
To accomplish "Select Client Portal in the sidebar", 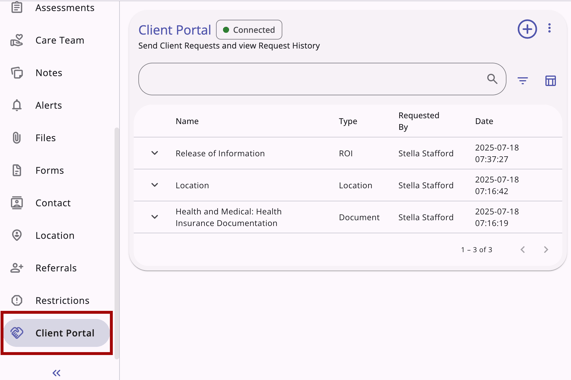I will tap(57, 333).
